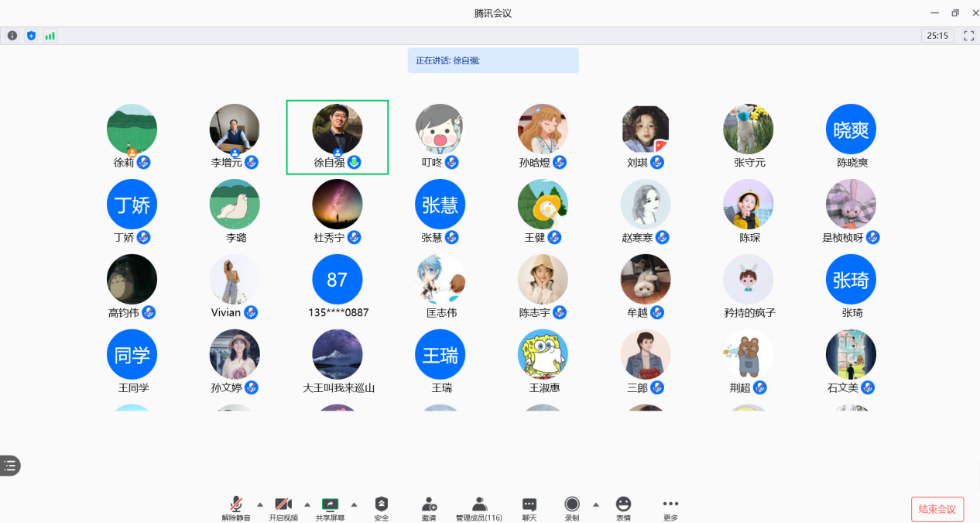Select 徐自强's highlighted participant tile

click(337, 137)
